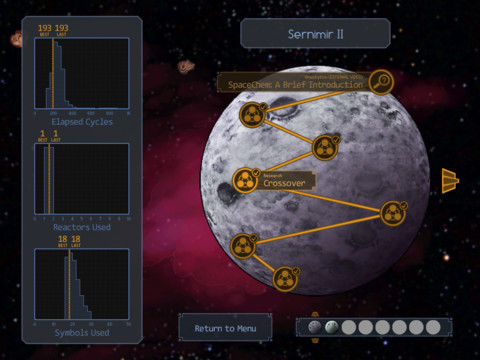Select the first level node linked to intro video
Image resolution: width=480 pixels, height=360 pixels.
[x=253, y=115]
